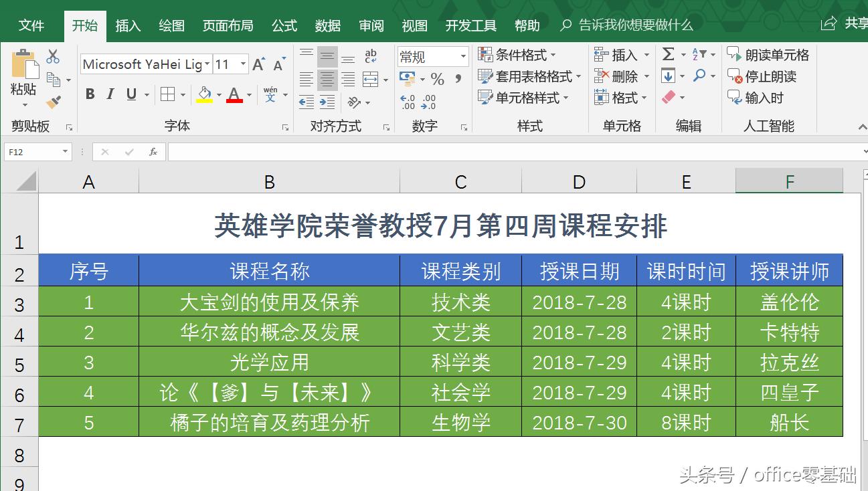Switch to the 数据 ribbon tab

click(x=327, y=25)
